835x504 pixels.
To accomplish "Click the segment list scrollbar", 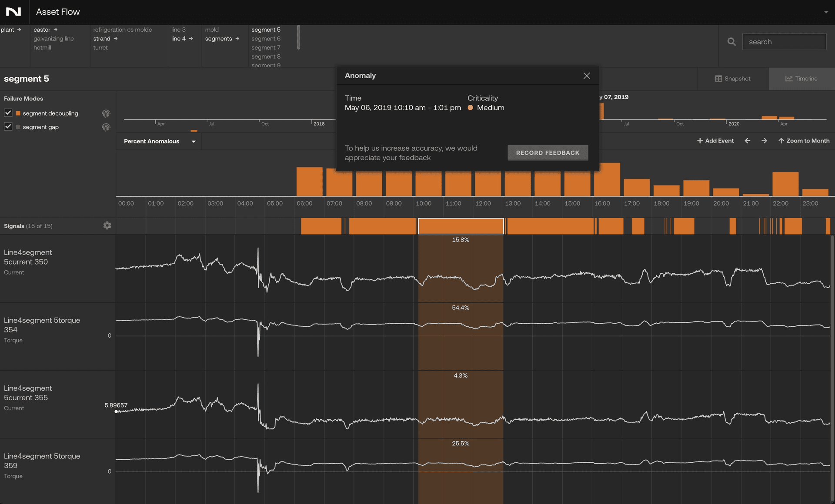I will [x=298, y=37].
